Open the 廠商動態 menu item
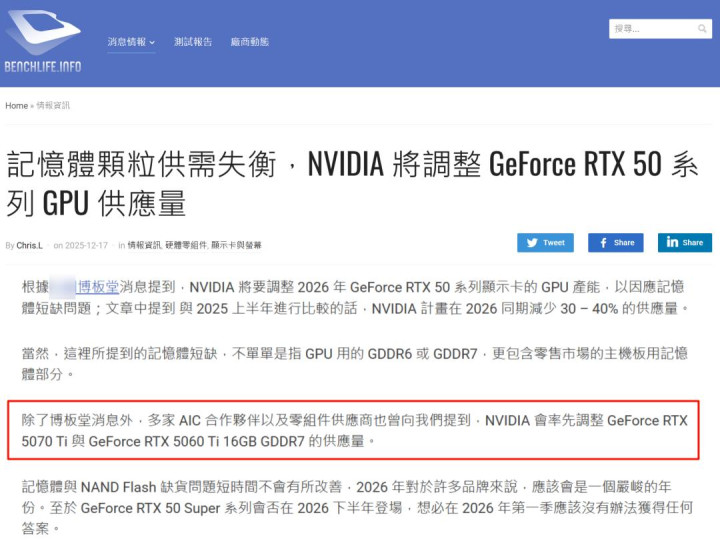The width and height of the screenshot is (720, 549). tap(249, 42)
